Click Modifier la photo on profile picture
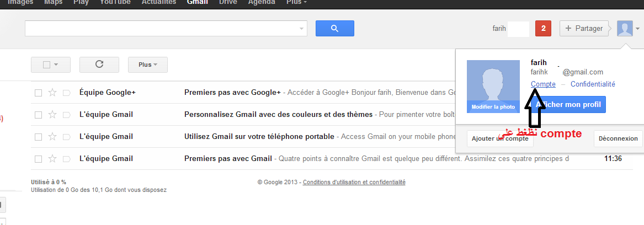644x225 pixels. click(493, 106)
